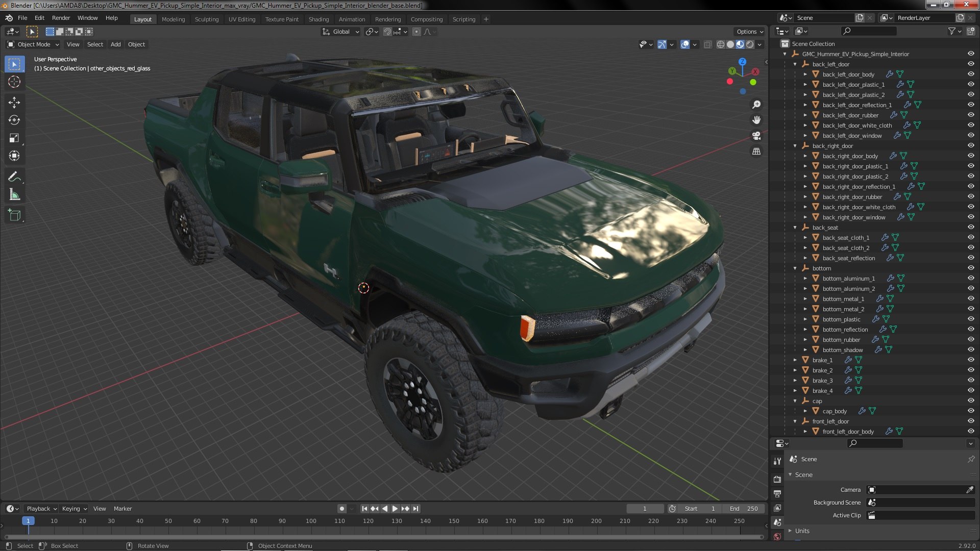Open the Add menu in viewport header
980x551 pixels.
tap(115, 45)
